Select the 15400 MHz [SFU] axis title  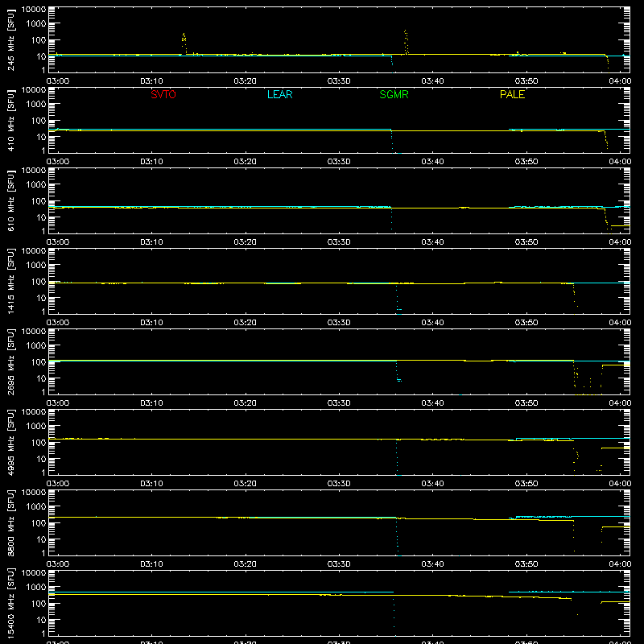(11, 603)
